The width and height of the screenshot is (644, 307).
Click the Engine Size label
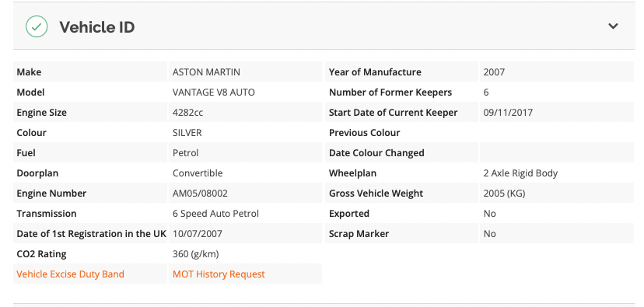pos(41,113)
